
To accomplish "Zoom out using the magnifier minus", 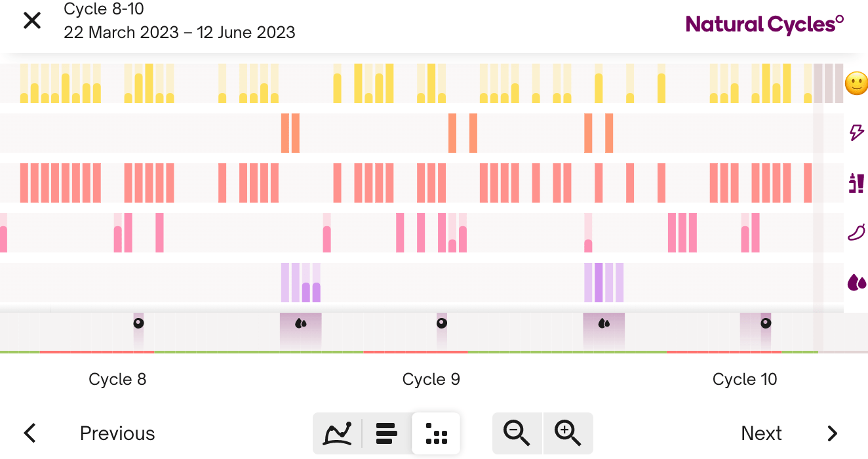I will (517, 433).
